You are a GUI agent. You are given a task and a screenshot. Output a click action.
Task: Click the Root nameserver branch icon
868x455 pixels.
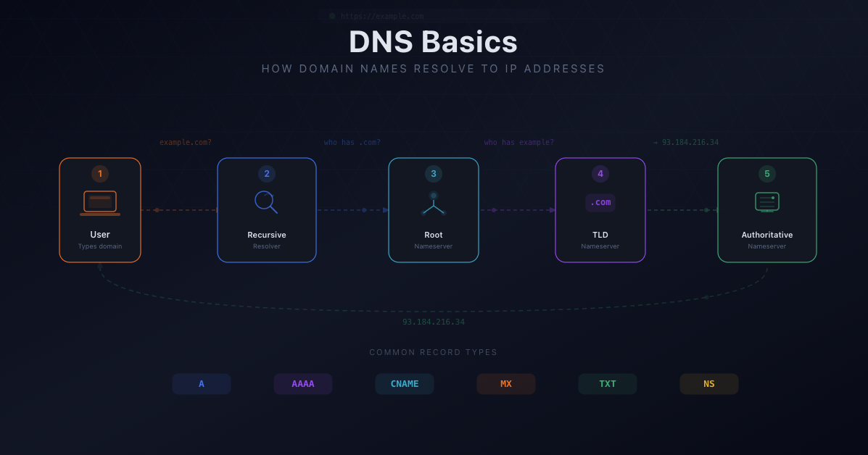[433, 202]
